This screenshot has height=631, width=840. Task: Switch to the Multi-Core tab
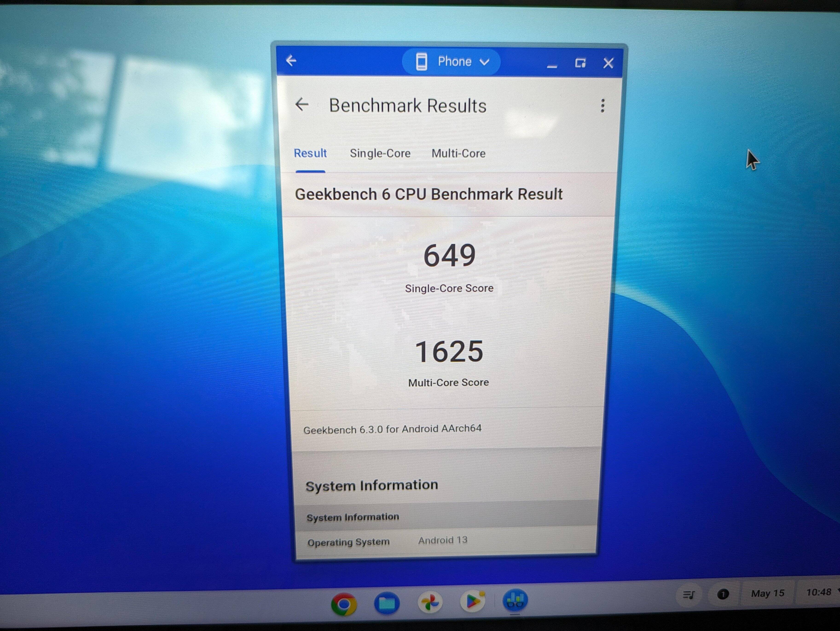(x=458, y=154)
